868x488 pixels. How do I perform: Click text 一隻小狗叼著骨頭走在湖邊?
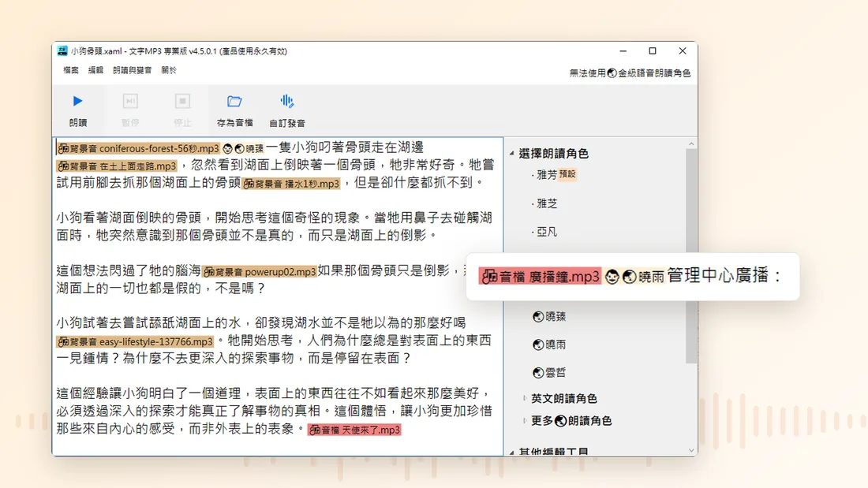[345, 147]
